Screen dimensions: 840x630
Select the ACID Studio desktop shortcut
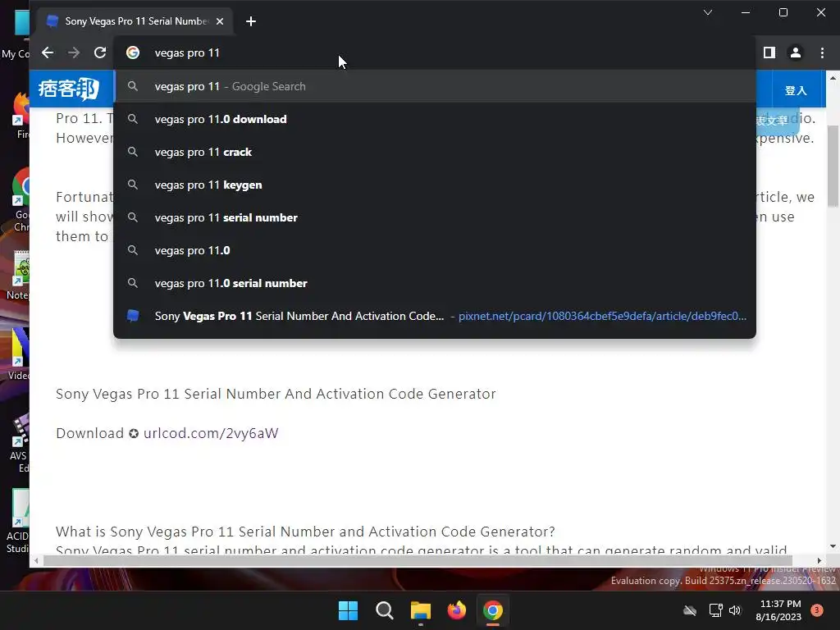(18, 521)
